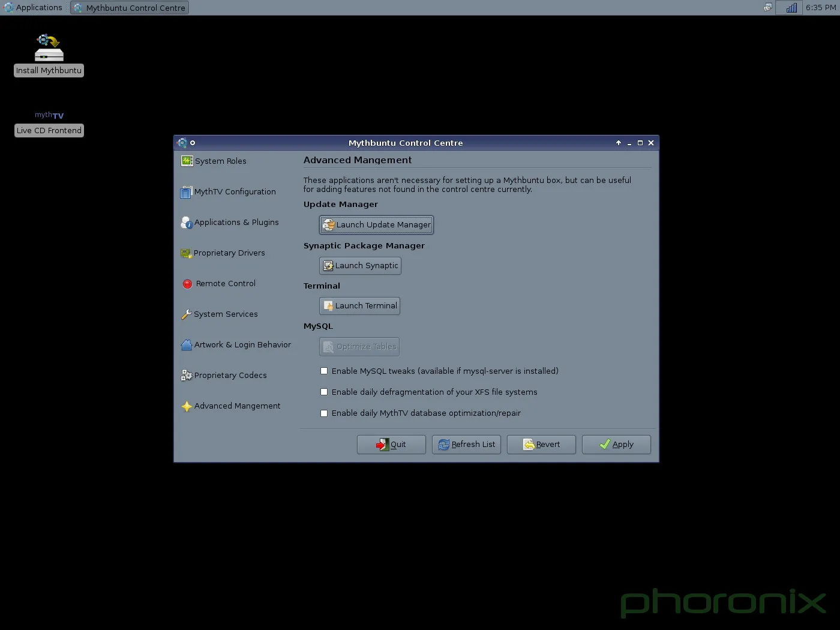The width and height of the screenshot is (840, 630).
Task: Apply the changes
Action: [x=616, y=445]
